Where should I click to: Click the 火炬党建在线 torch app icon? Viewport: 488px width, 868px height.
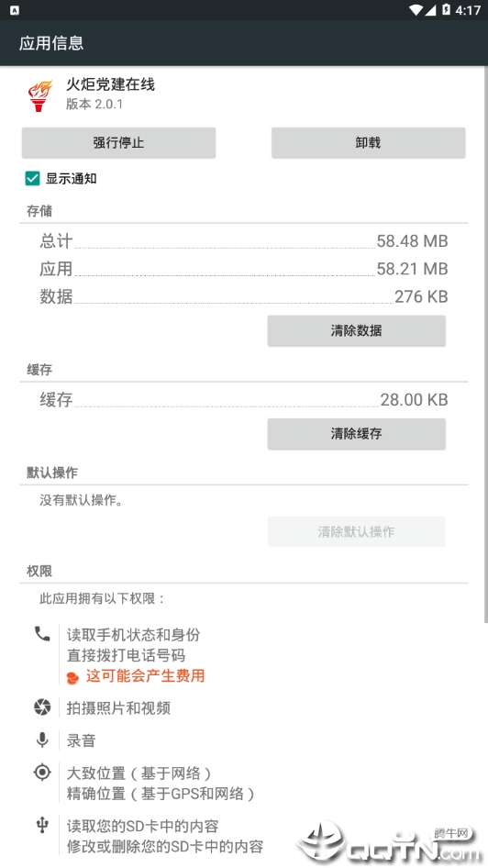click(x=39, y=95)
